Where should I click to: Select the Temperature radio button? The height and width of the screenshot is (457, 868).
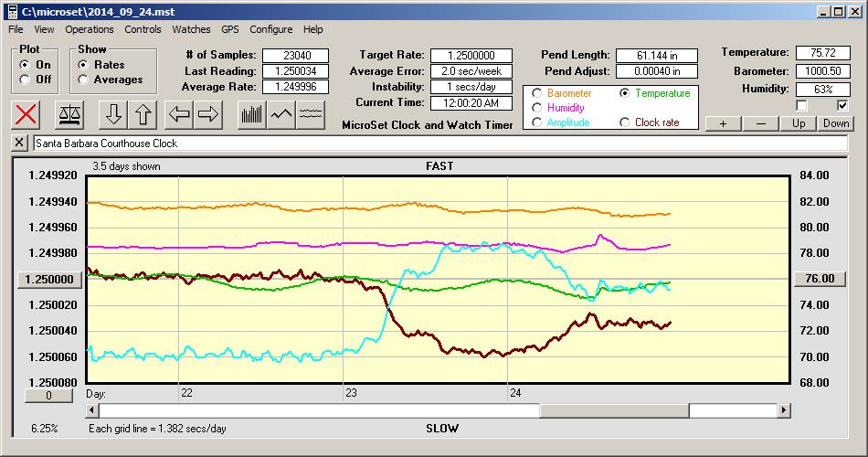(x=624, y=93)
